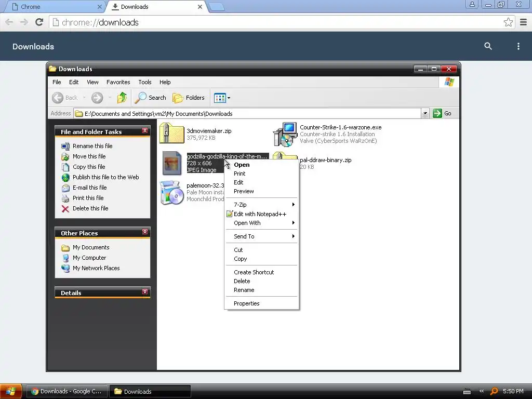Expand the Open With submenu
This screenshot has width=532, height=399.
262,223
